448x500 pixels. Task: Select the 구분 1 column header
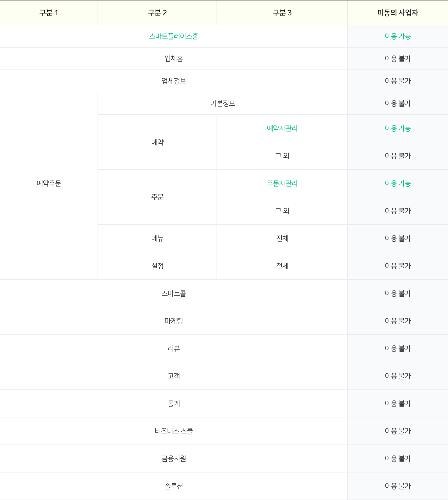pyautogui.click(x=49, y=13)
